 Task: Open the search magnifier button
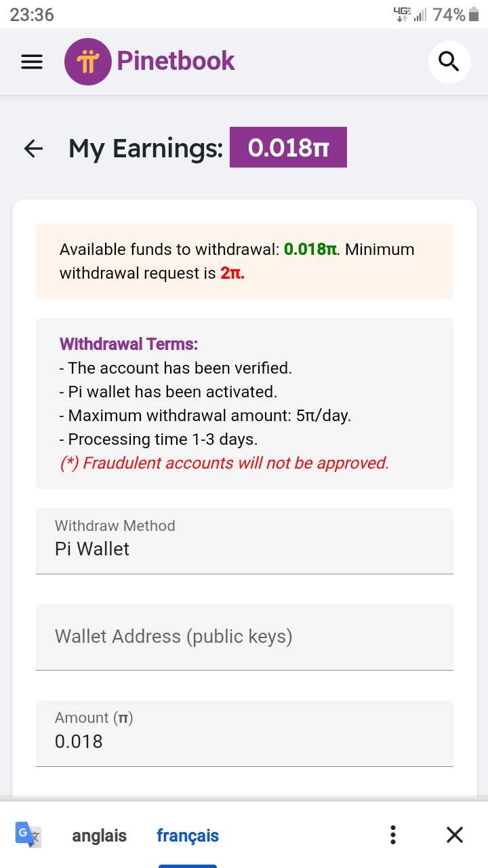[x=449, y=62]
